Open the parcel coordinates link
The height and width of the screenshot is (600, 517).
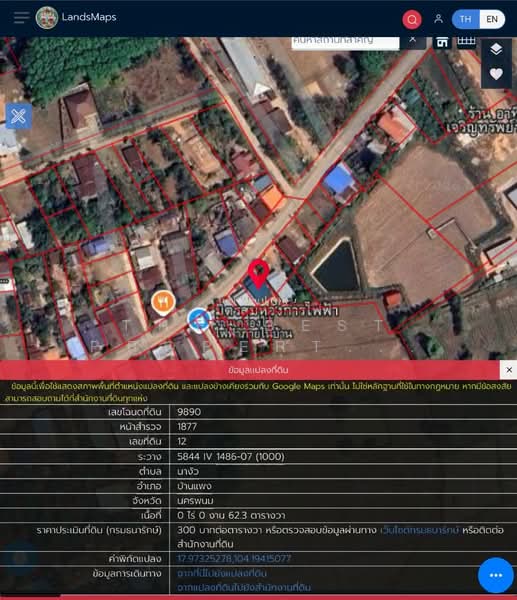(234, 559)
